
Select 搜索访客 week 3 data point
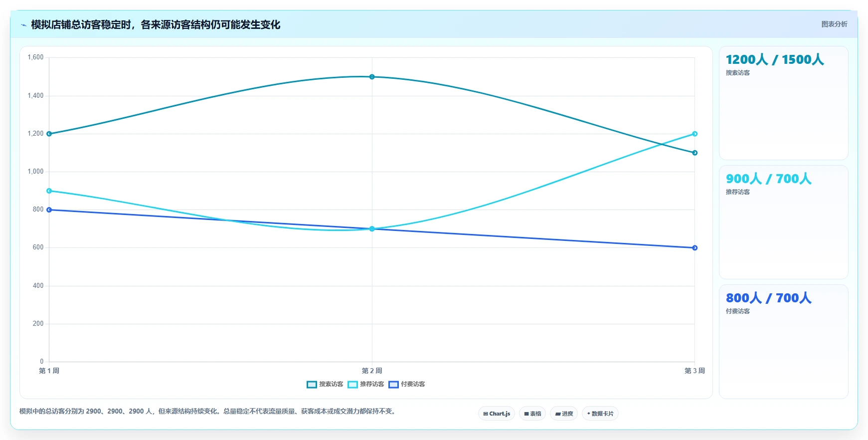tap(694, 153)
